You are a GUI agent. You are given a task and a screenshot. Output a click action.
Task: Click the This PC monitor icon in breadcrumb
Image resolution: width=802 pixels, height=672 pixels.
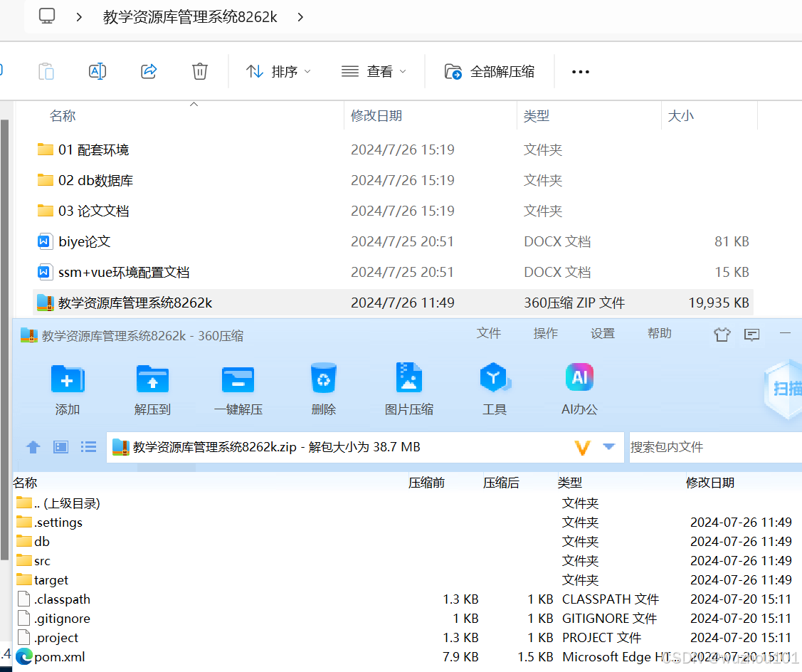click(x=46, y=16)
